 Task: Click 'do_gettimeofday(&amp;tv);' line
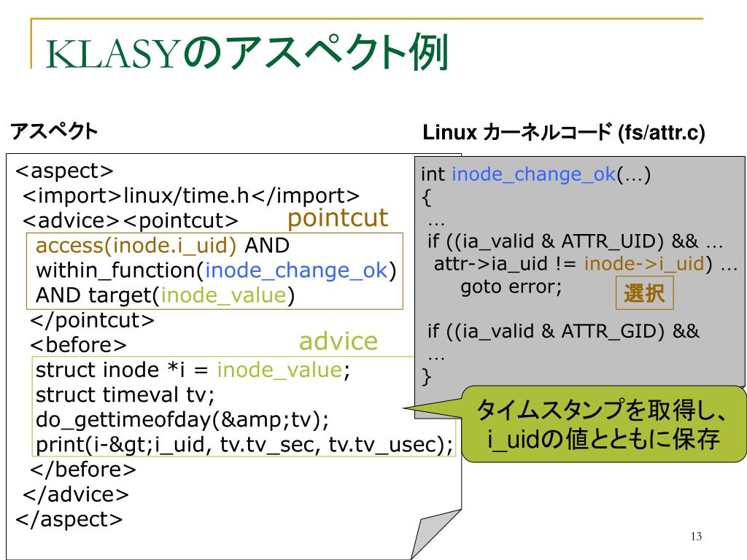tap(182, 419)
